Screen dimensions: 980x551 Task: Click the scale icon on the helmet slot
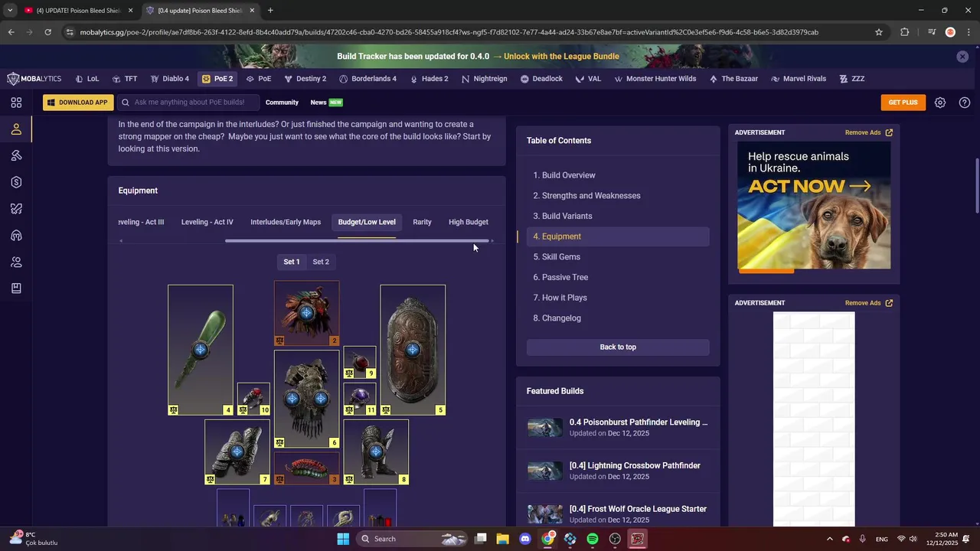tap(279, 341)
